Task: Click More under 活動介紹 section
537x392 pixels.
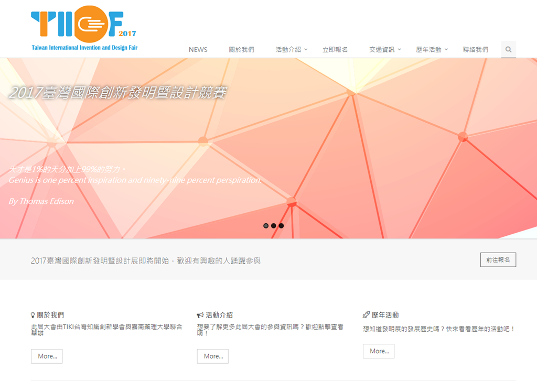Action: pos(213,356)
